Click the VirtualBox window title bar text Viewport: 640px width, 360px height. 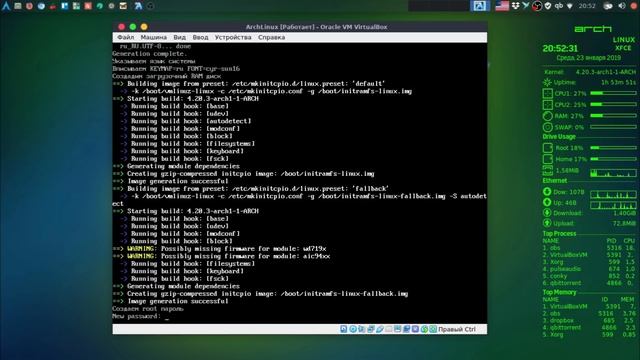(x=316, y=27)
